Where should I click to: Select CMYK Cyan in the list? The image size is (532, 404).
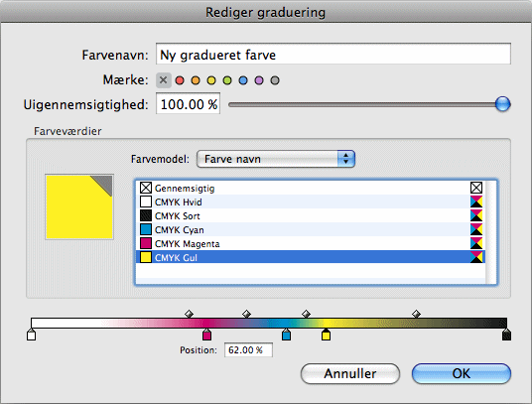(x=311, y=229)
